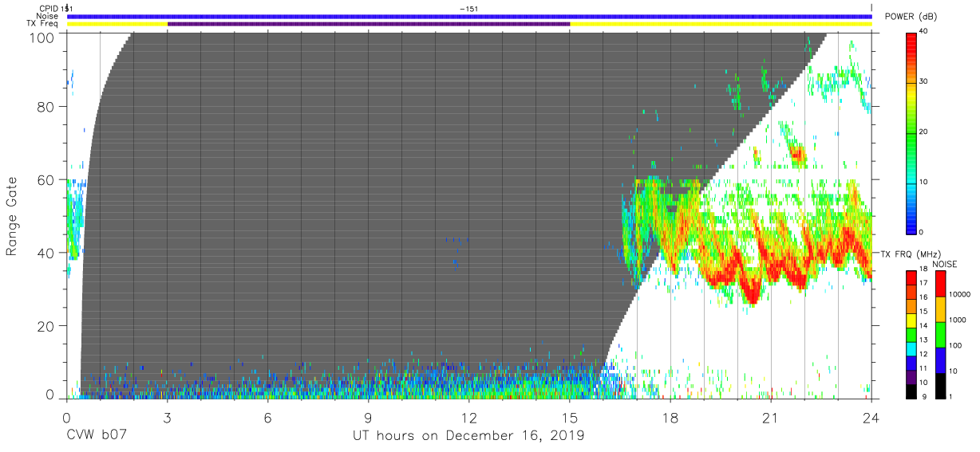Click the NOISE legend title
This screenshot has height=452, width=980.
click(x=944, y=264)
